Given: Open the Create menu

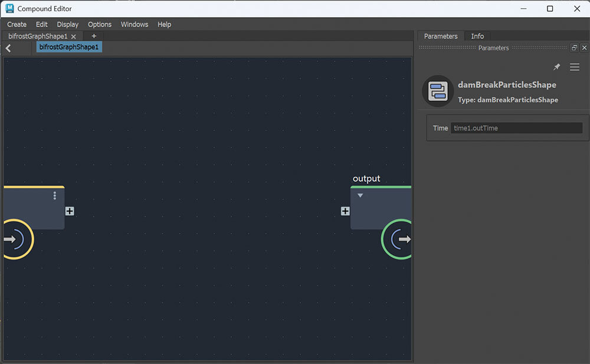Looking at the screenshot, I should click(x=17, y=24).
